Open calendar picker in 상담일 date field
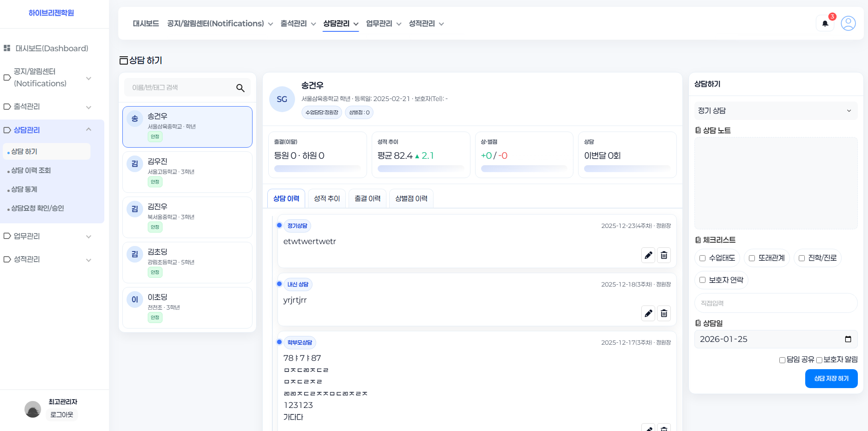Image resolution: width=868 pixels, height=431 pixels. coord(848,339)
